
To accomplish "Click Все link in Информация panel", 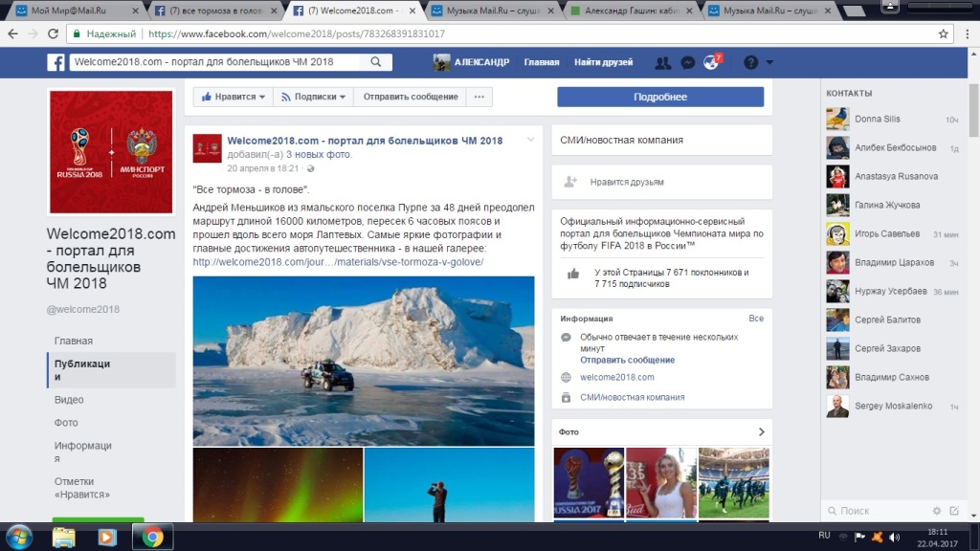I will pos(756,318).
